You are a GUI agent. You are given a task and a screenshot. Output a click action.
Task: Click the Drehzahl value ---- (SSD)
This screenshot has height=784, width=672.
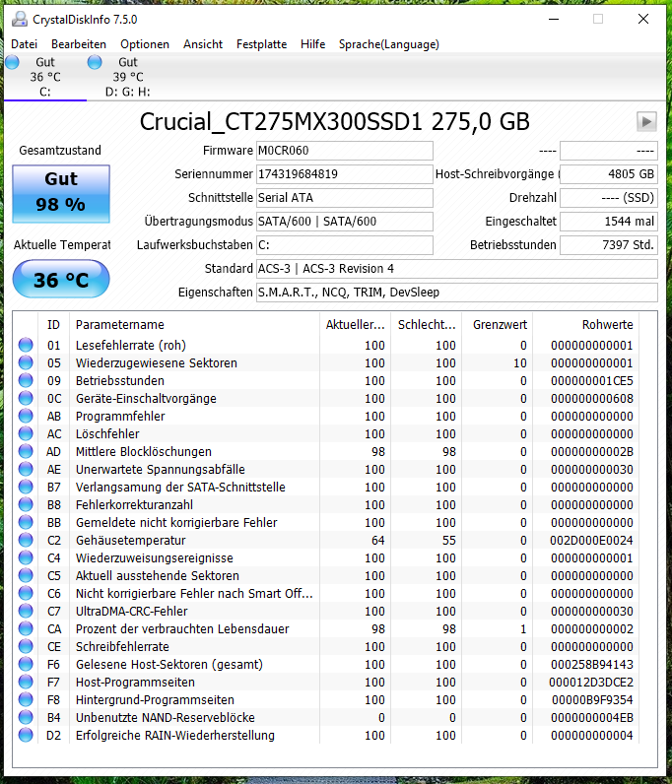coord(609,198)
